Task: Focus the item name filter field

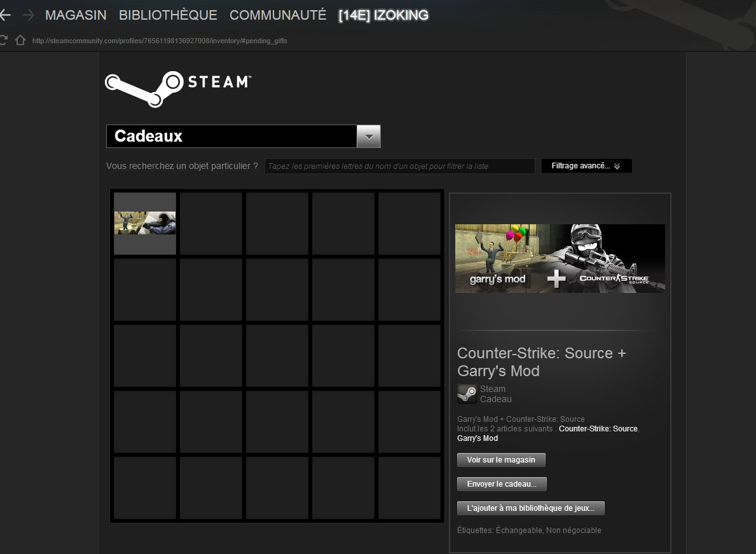Action: tap(400, 166)
